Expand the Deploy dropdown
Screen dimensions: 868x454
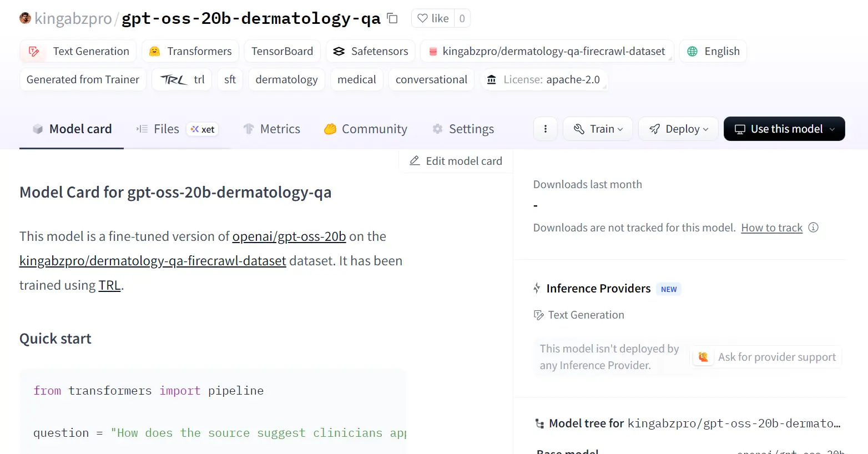click(x=678, y=129)
